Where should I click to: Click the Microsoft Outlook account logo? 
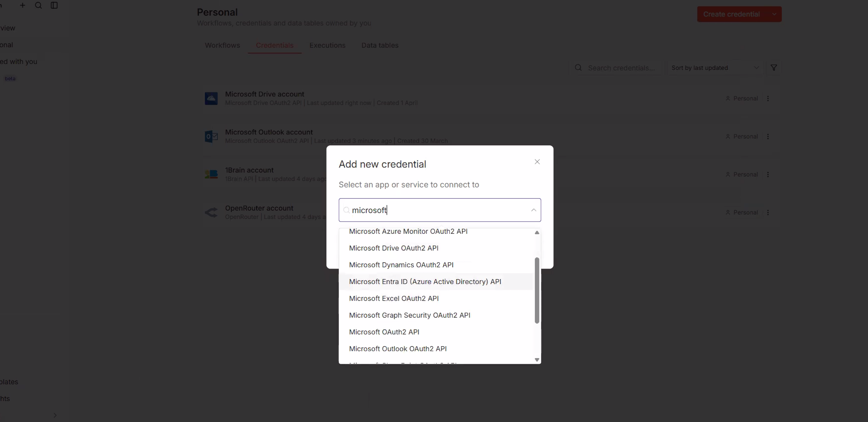tap(211, 137)
